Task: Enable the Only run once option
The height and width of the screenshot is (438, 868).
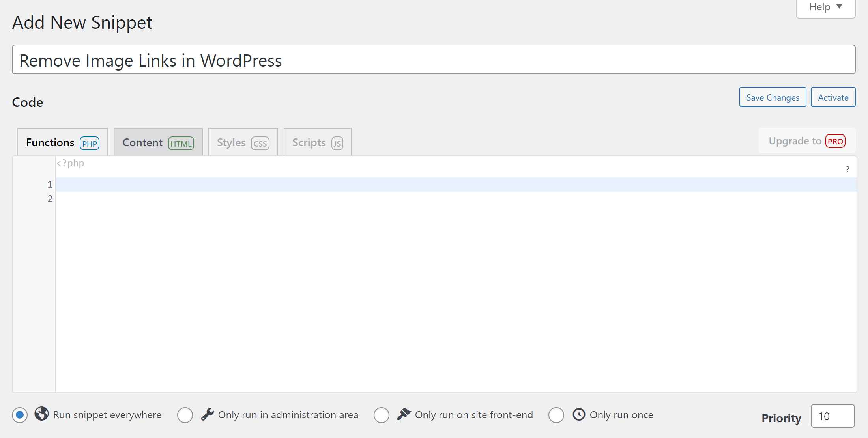Action: 556,415
